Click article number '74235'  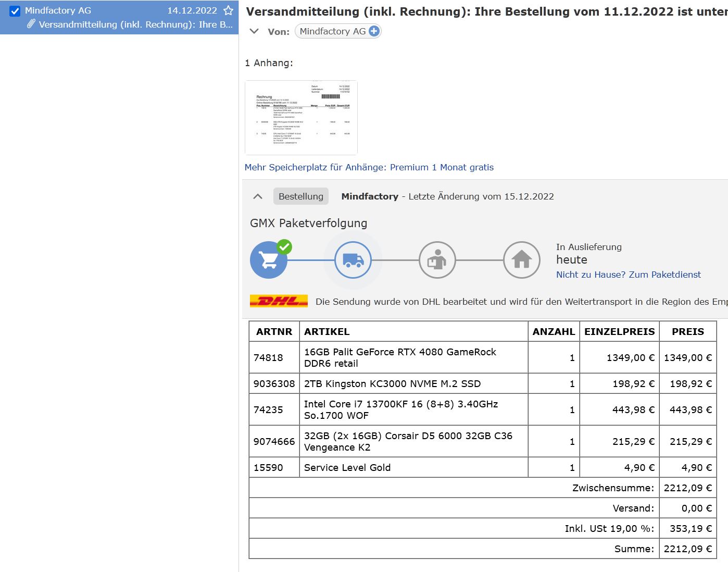[x=268, y=409]
